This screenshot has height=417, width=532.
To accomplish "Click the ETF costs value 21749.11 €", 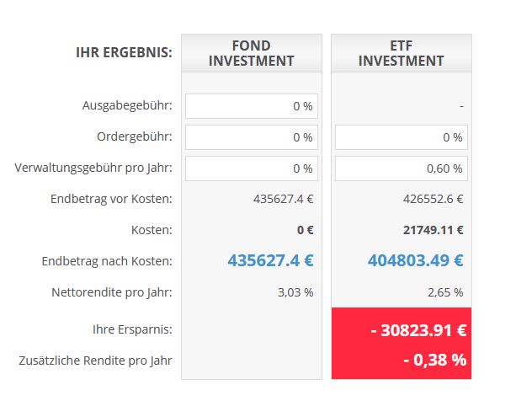I will pos(434,229).
